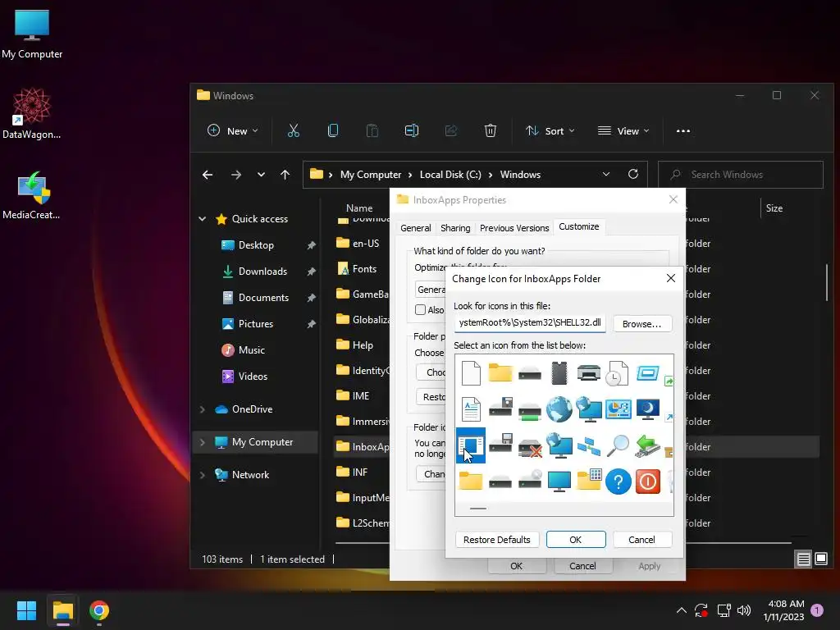Collapse the Quick access tree node
The width and height of the screenshot is (840, 630).
(x=203, y=218)
